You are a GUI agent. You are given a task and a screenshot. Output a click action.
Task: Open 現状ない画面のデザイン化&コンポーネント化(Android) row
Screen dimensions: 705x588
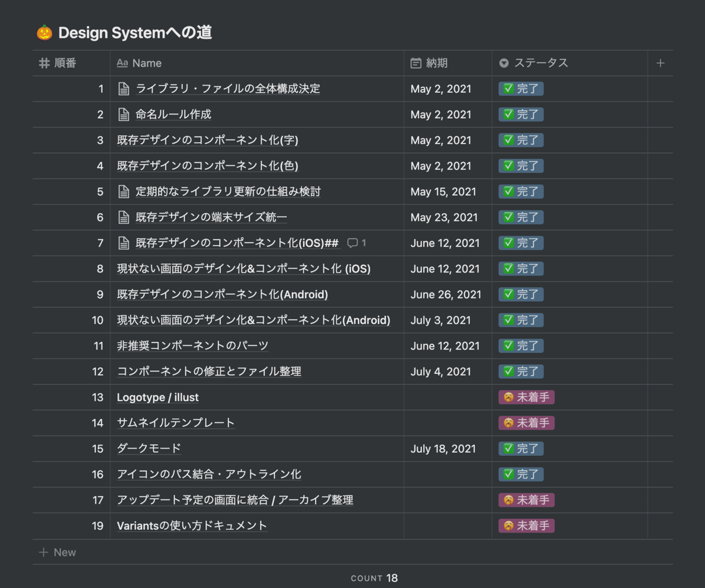click(x=254, y=320)
